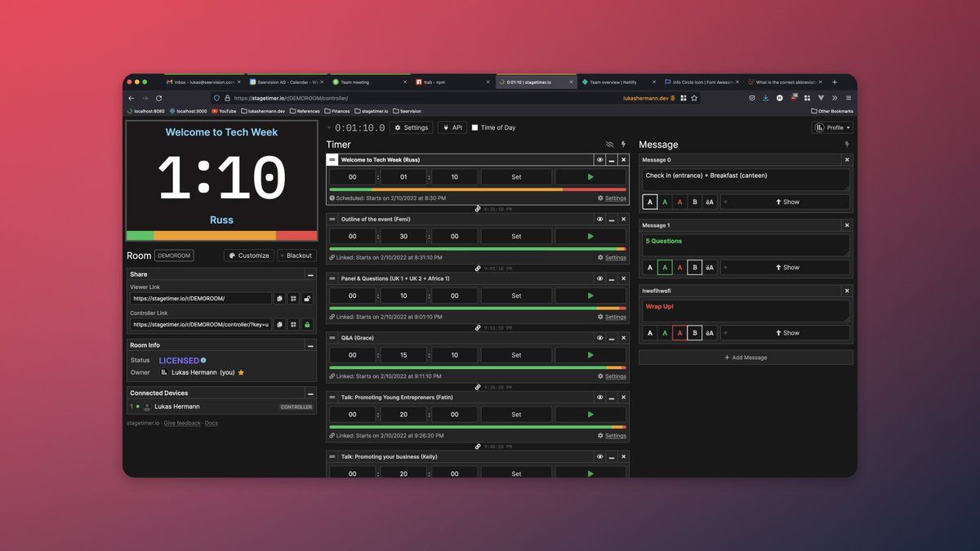The width and height of the screenshot is (980, 551).
Task: Click the Add Message button
Action: click(x=746, y=358)
